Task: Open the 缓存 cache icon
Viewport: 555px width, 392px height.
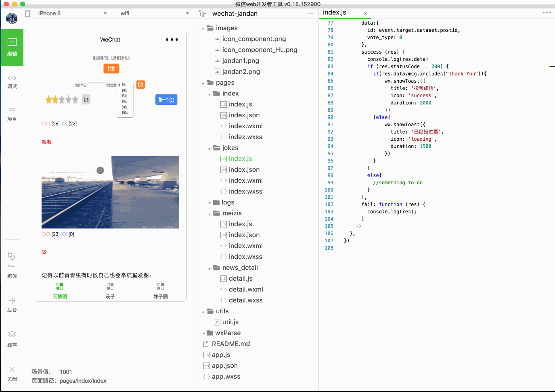Action: tap(12, 339)
